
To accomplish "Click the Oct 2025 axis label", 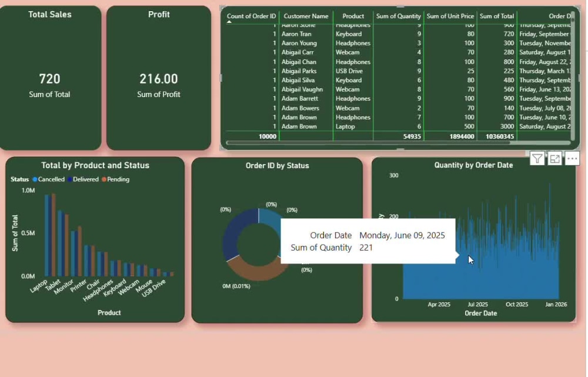I will click(x=517, y=304).
